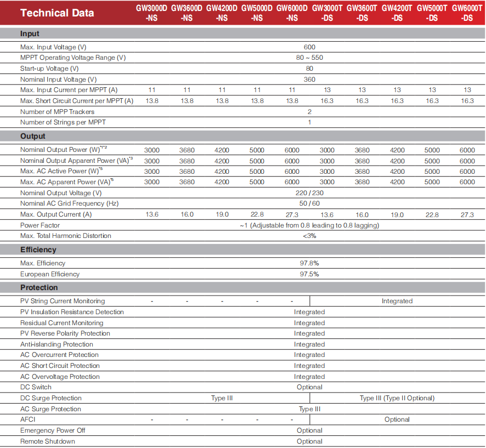Click 'Integrated' in PV String Current Monitoring row

[397, 301]
